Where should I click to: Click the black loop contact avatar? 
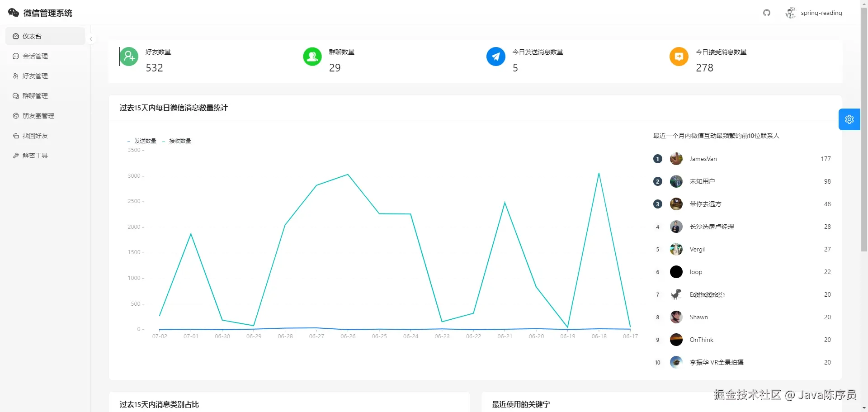pyautogui.click(x=676, y=272)
